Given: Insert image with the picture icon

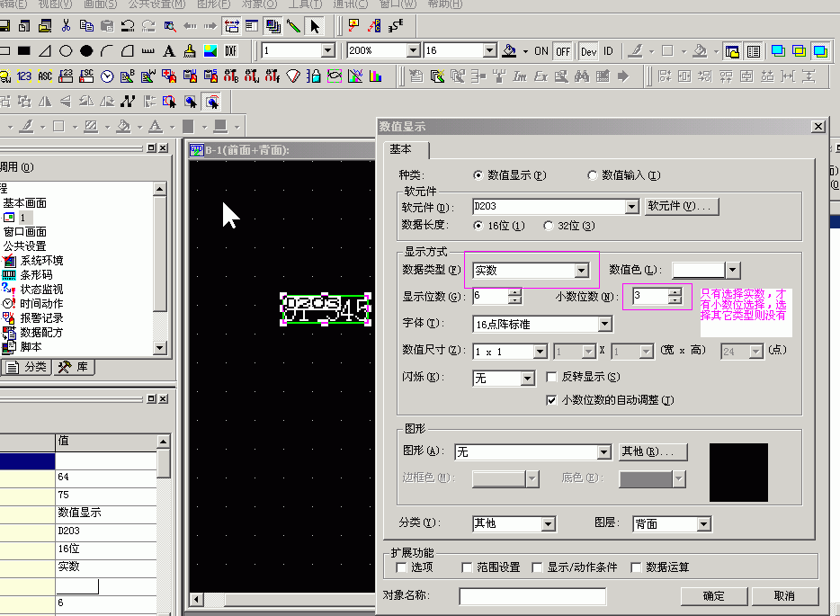Looking at the screenshot, I should point(210,51).
